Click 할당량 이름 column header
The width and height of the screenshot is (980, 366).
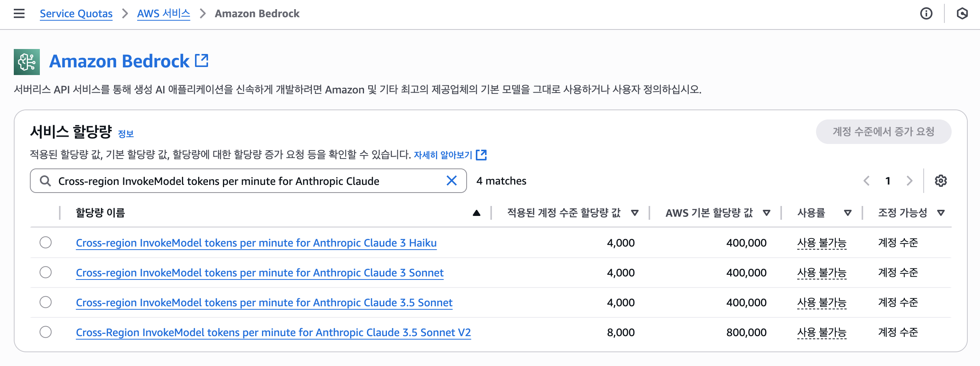pos(100,213)
